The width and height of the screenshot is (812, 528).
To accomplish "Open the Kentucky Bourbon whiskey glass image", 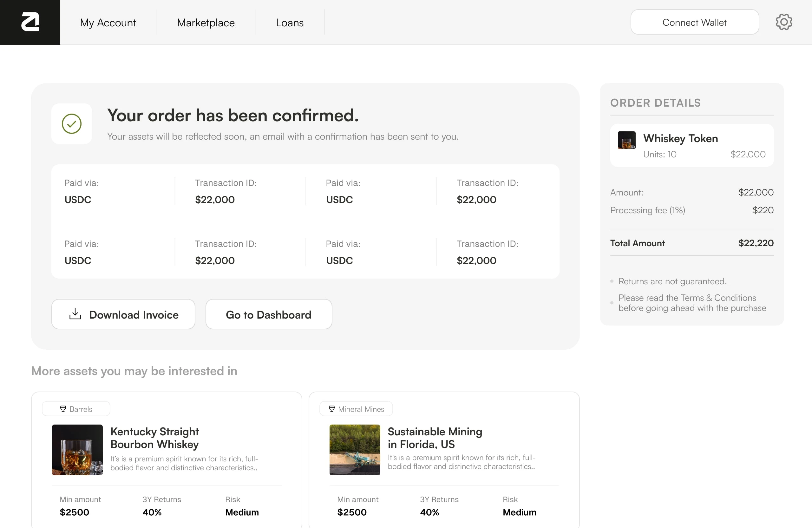I will coord(77,450).
